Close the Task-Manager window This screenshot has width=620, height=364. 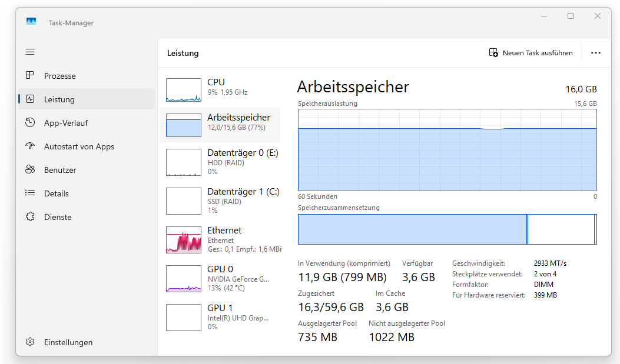(x=598, y=16)
